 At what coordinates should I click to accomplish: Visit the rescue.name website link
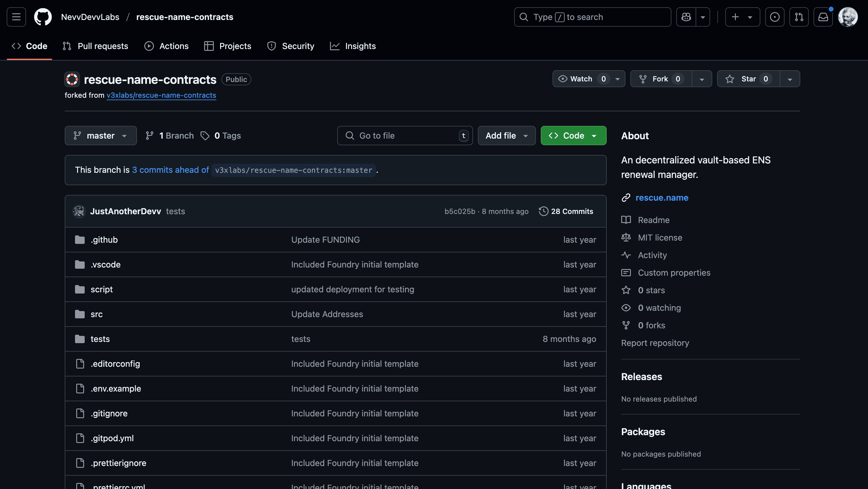661,198
